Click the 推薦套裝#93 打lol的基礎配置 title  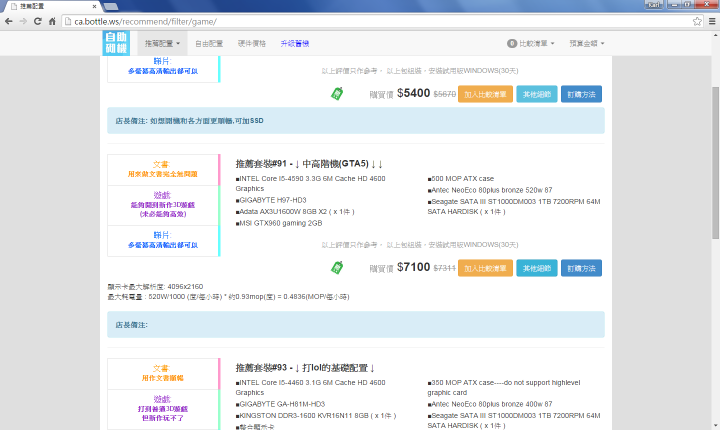pos(305,368)
